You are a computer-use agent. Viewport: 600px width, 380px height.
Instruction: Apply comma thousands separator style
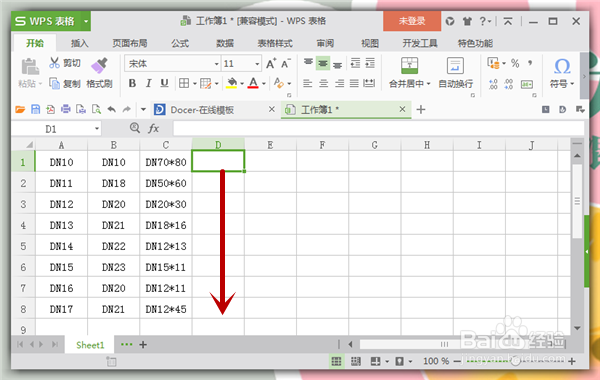pos(530,63)
